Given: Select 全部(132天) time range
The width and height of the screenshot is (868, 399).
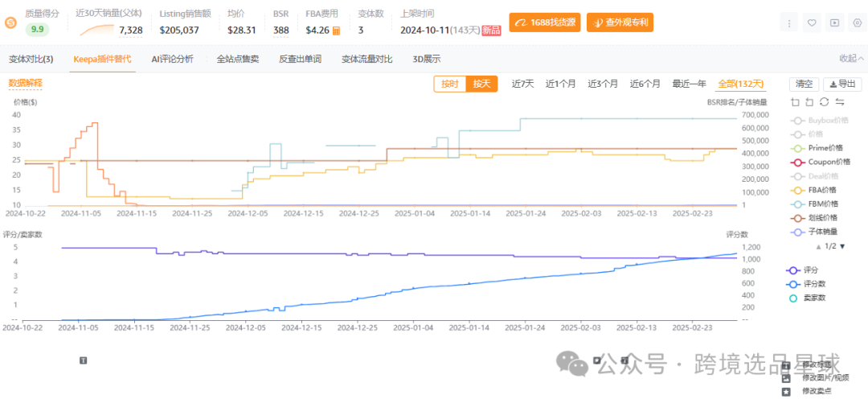Looking at the screenshot, I should [741, 84].
